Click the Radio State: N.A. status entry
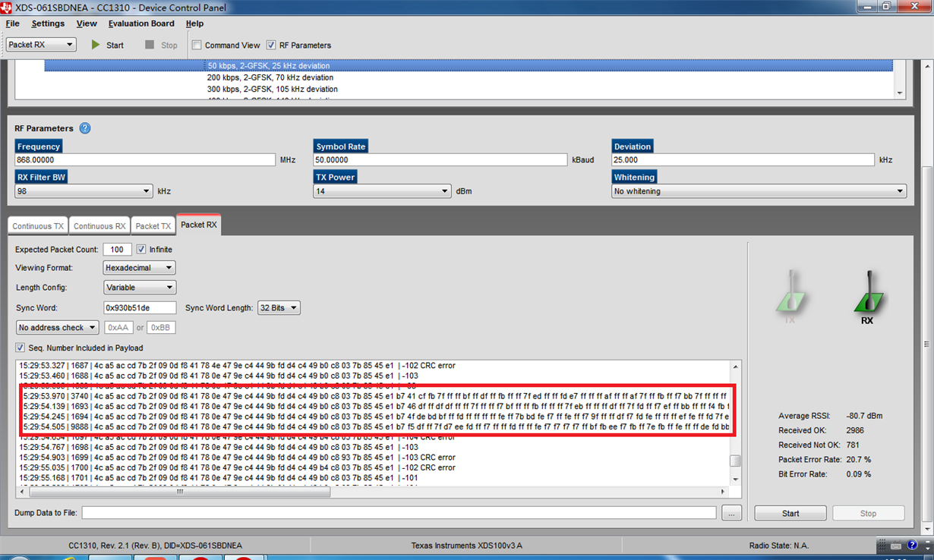Image resolution: width=934 pixels, height=560 pixels. (778, 546)
